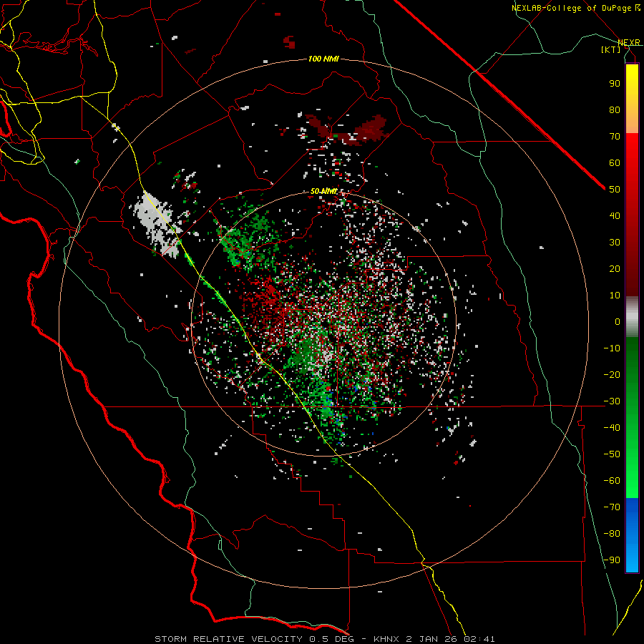This screenshot has width=644, height=644.
Task: Click the 0 value on the velocity scale
Action: (x=618, y=322)
